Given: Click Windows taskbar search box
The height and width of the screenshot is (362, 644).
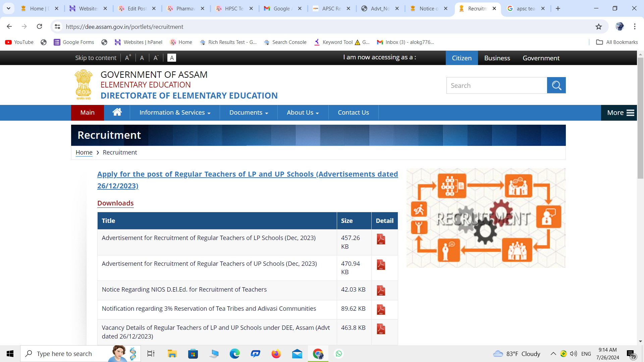Looking at the screenshot, I should (x=80, y=354).
